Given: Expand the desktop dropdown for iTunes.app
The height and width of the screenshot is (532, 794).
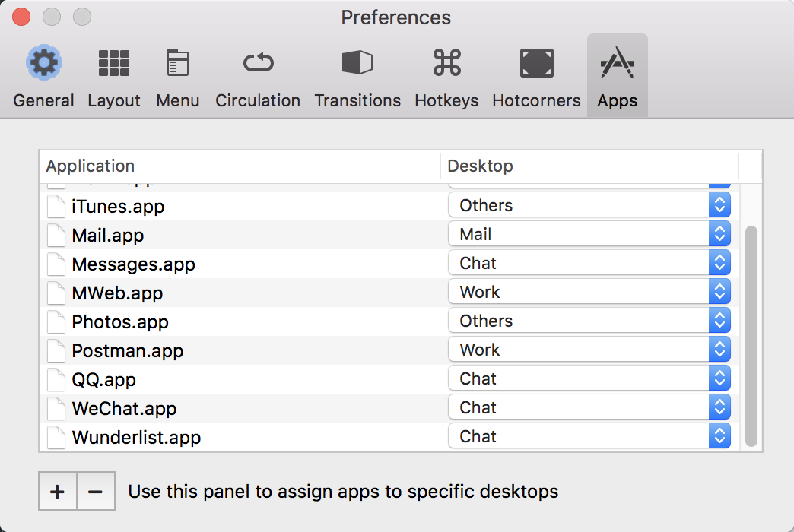Looking at the screenshot, I should [589, 205].
